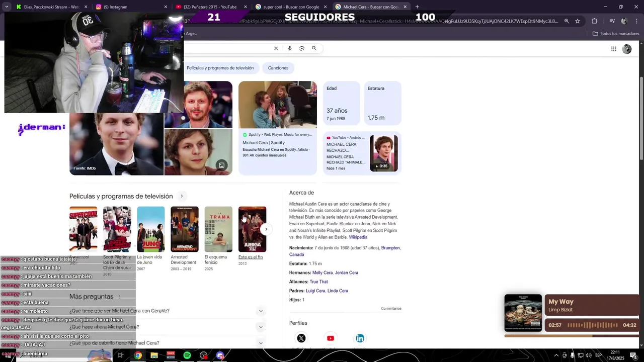
Task: Clear the Google search box
Action: (276, 48)
